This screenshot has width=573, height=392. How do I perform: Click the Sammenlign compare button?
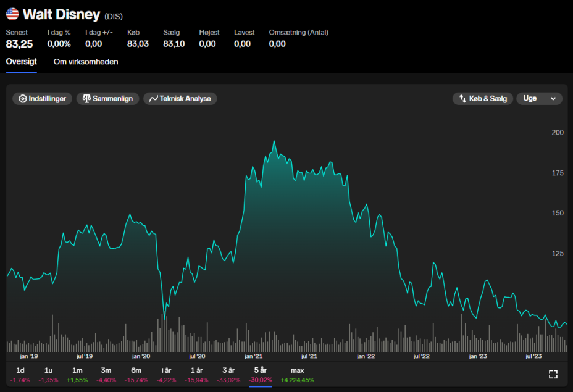click(x=107, y=99)
